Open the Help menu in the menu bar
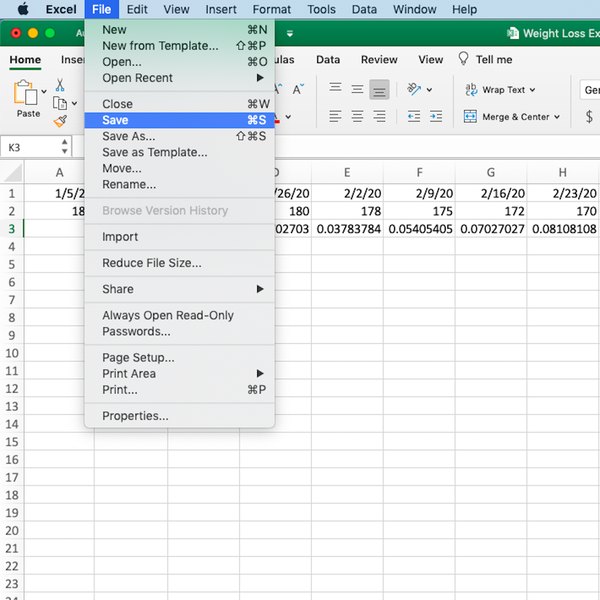 tap(464, 9)
